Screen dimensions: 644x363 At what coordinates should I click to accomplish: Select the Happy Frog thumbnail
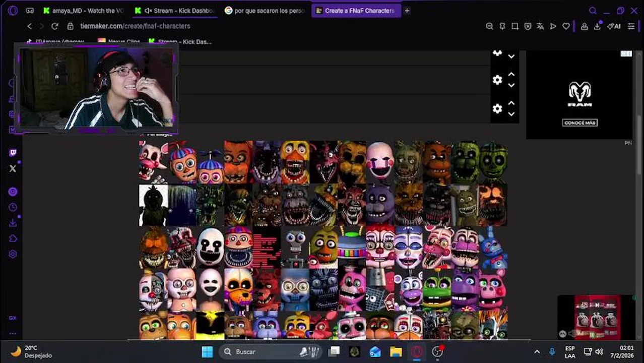(437, 290)
